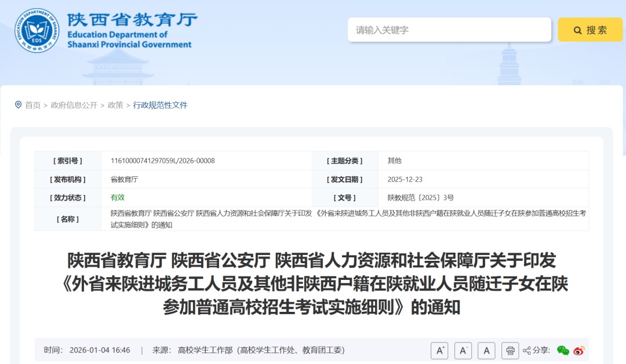Click the location pin icon beside 首页
This screenshot has width=626, height=364.
(x=17, y=105)
